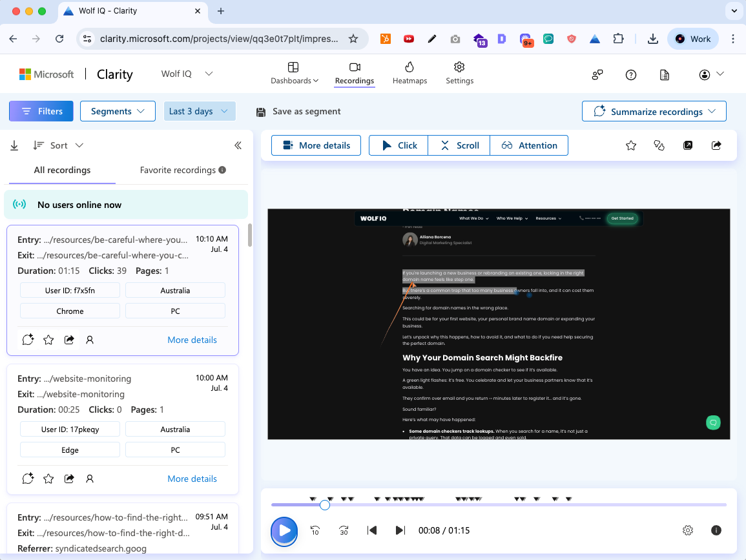Summarize the 10:10 AM recording with AI icon
The height and width of the screenshot is (560, 746).
[x=28, y=340]
